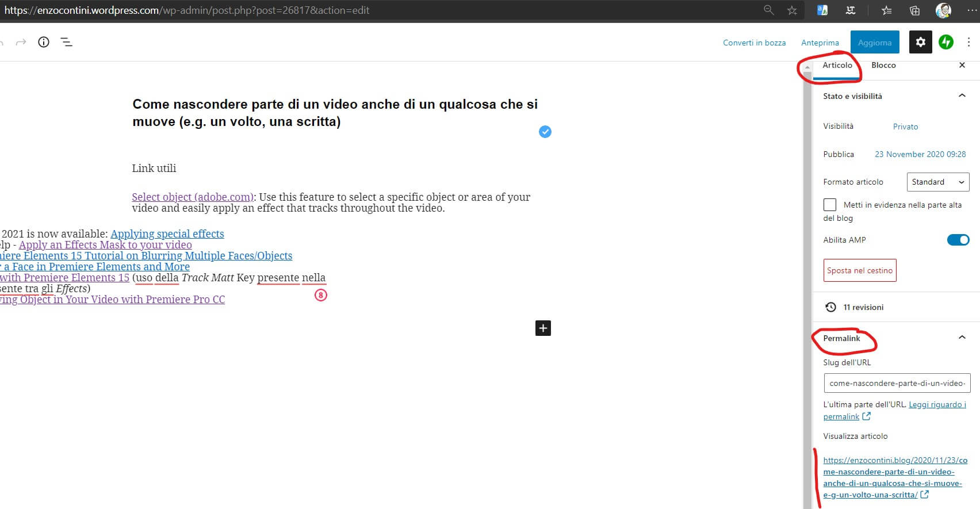This screenshot has height=509, width=980.
Task: Open the 11 revisioni history
Action: [863, 307]
